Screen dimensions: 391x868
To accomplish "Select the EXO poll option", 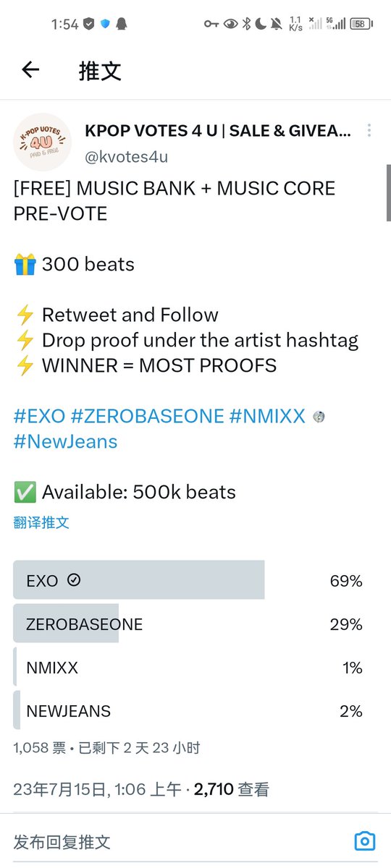I will (188, 580).
